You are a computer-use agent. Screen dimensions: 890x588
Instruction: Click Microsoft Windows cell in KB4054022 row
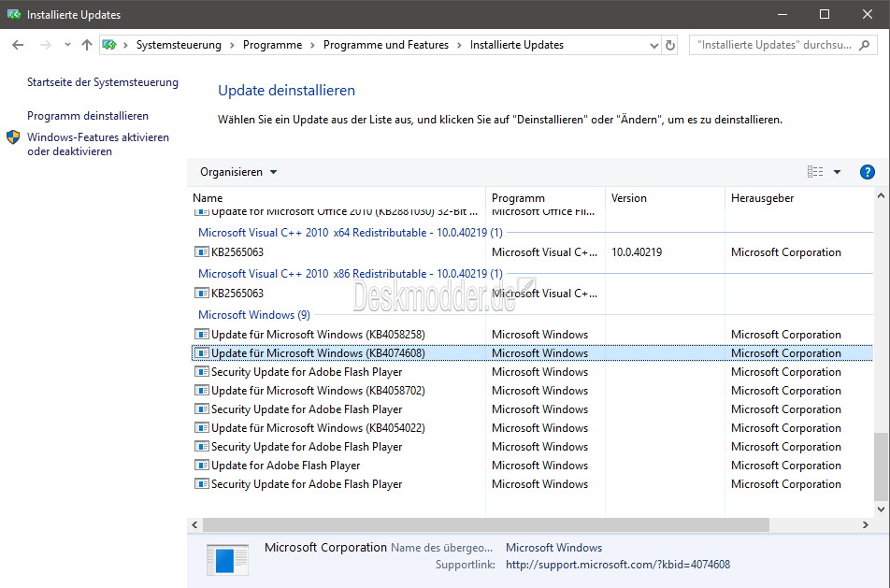coord(539,428)
